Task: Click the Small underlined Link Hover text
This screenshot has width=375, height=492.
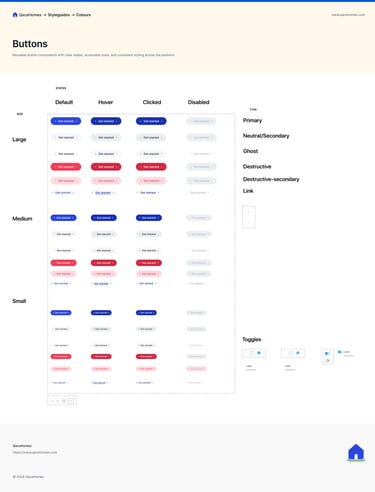Action: click(99, 383)
